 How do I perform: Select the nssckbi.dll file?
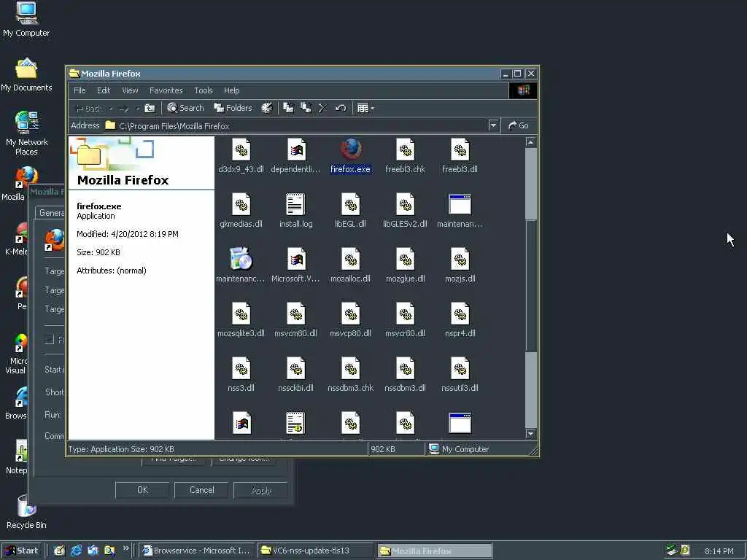[296, 376]
